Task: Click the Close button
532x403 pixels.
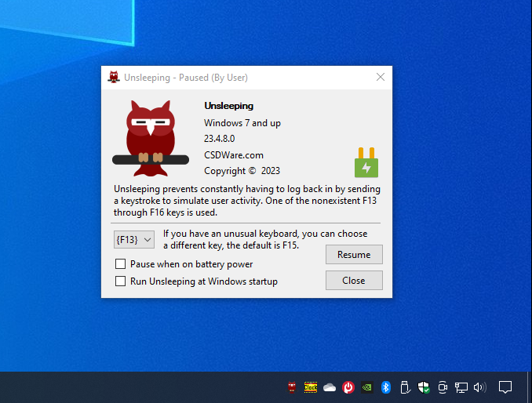Action: pyautogui.click(x=354, y=281)
